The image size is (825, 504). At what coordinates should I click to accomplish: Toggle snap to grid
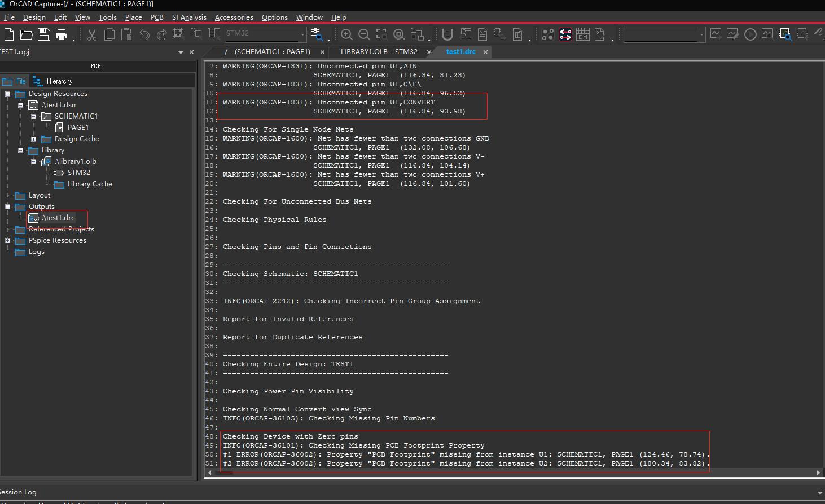click(178, 34)
